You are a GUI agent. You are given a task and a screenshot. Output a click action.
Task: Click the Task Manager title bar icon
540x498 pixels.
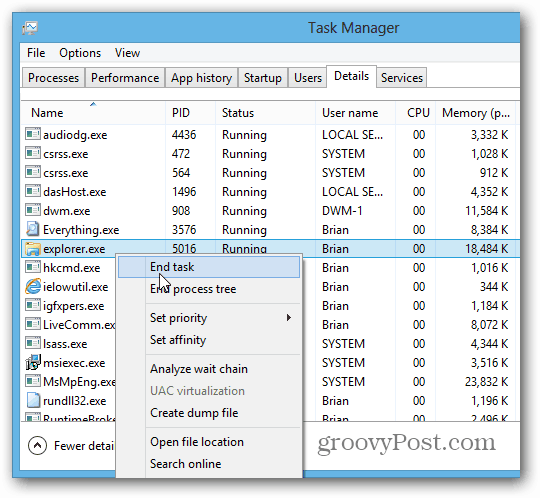[30, 28]
